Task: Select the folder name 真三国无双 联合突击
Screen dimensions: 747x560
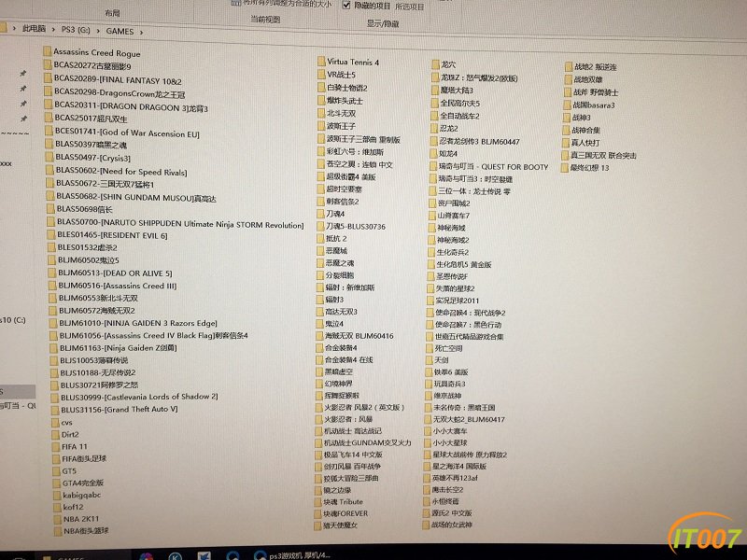Action: 603,155
